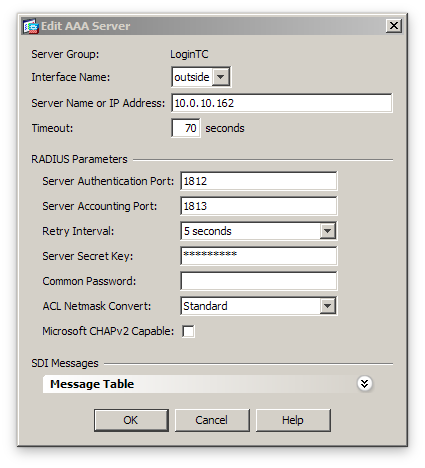
Task: Click the Cancel button
Action: 212,420
